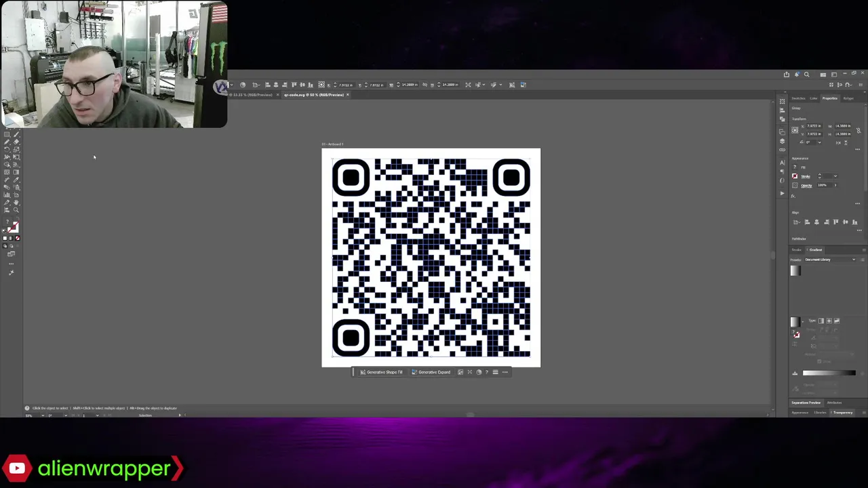
Task: Select Radial Gradient type
Action: point(829,321)
